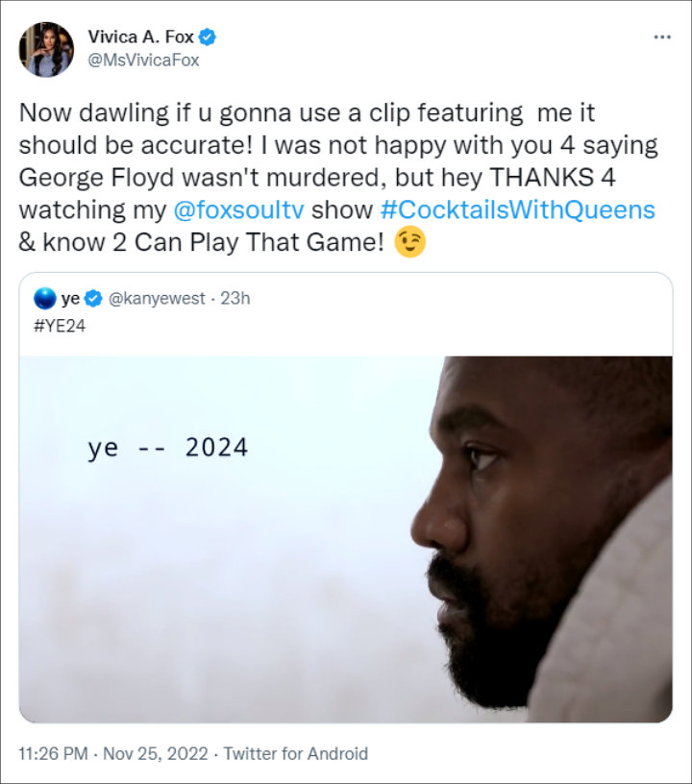The image size is (692, 784).
Task: Open the three-dot more options menu
Action: pos(662,37)
